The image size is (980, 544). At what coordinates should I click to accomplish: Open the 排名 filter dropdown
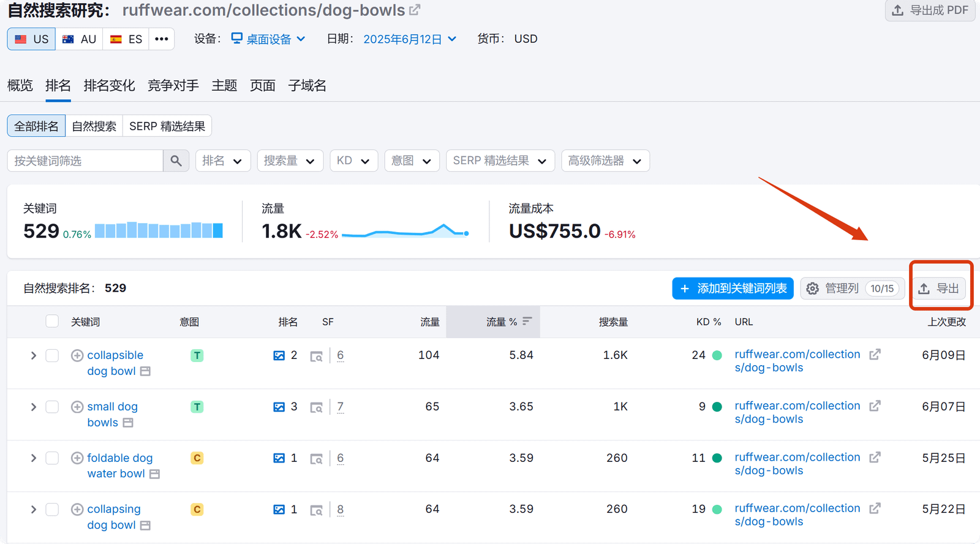[223, 161]
